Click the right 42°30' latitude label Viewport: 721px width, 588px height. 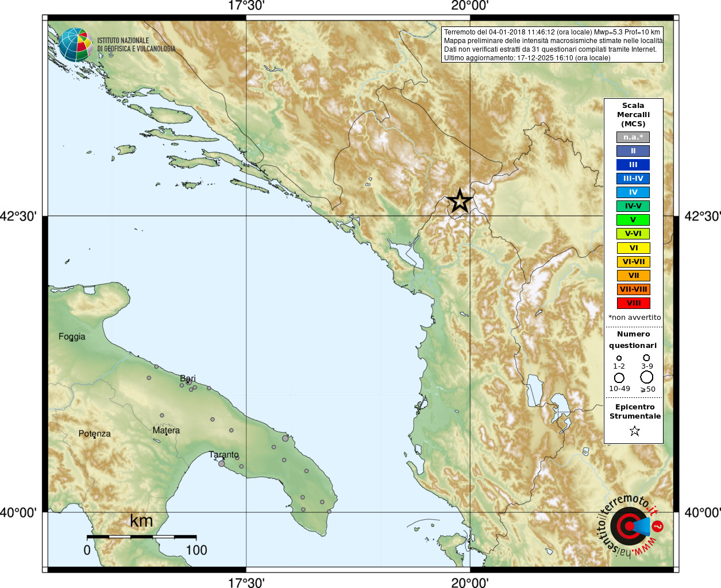coord(703,216)
